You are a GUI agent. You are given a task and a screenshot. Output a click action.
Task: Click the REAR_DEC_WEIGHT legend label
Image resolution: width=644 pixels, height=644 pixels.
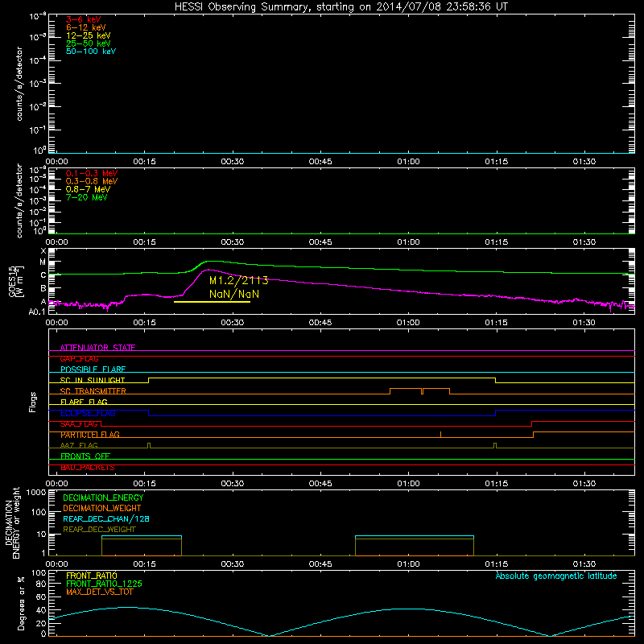99,530
